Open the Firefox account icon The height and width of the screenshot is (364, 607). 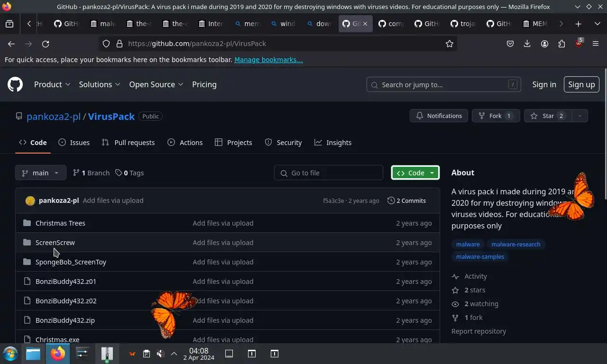pyautogui.click(x=544, y=44)
